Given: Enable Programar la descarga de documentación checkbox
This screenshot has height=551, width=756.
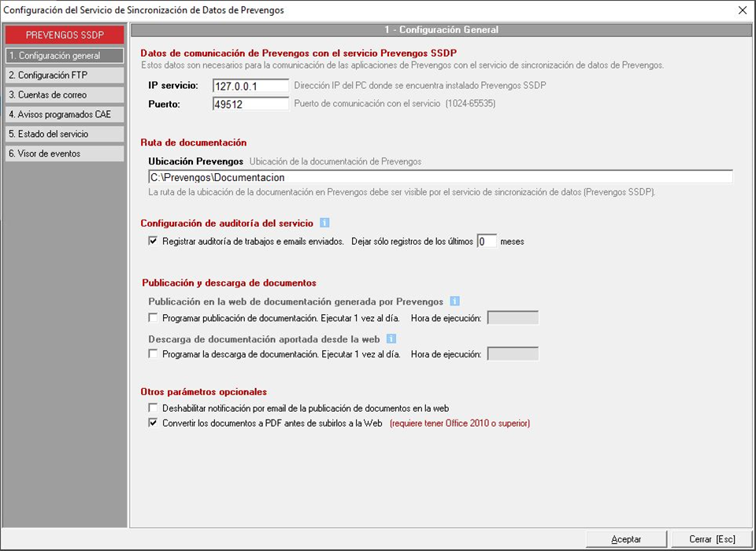Looking at the screenshot, I should click(154, 354).
